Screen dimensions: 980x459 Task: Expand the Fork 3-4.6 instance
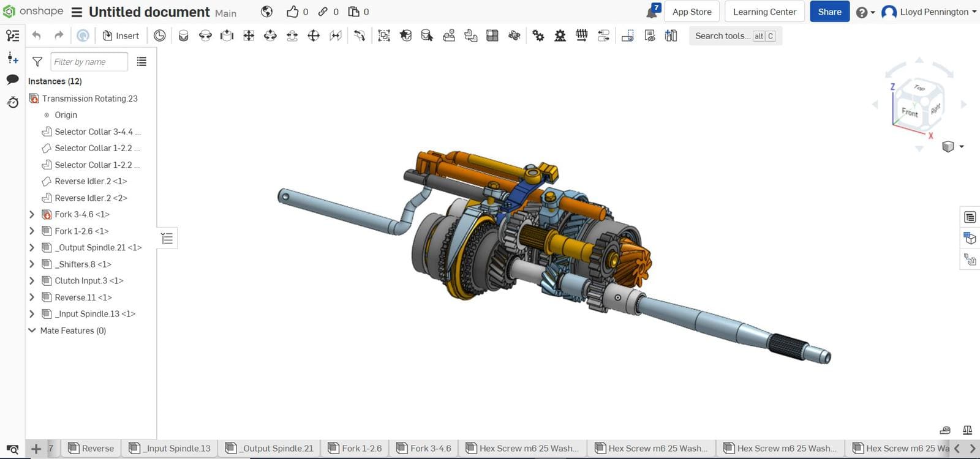point(32,215)
